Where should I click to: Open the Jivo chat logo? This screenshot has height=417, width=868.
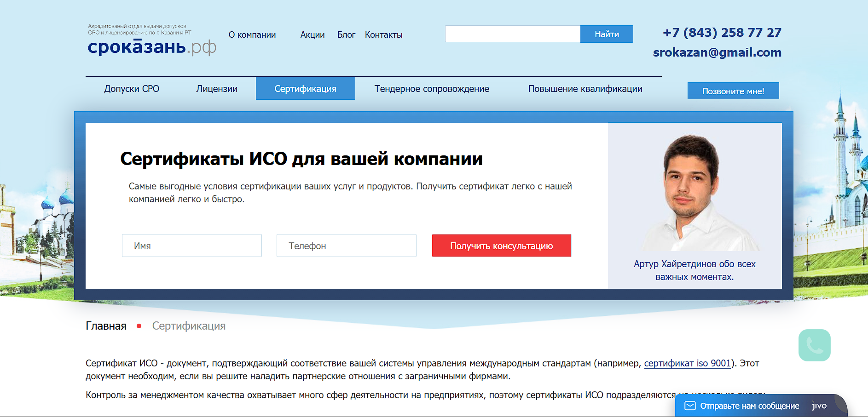pyautogui.click(x=819, y=406)
